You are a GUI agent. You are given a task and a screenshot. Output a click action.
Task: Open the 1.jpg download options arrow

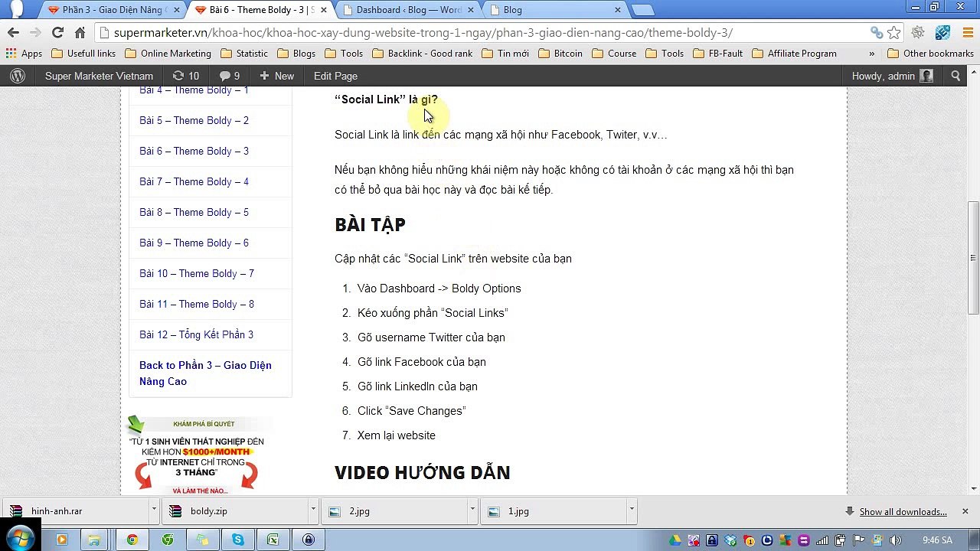click(632, 510)
